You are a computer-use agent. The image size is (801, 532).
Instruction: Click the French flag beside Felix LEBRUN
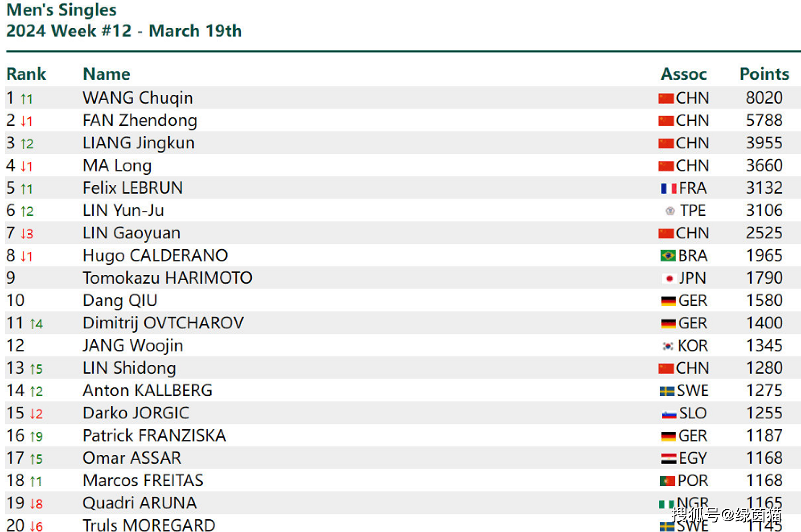669,188
